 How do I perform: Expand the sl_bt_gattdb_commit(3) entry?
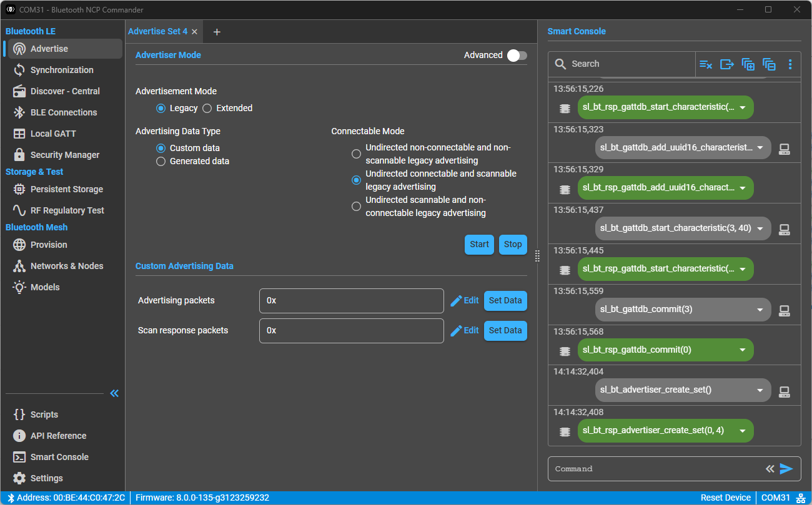pos(760,309)
